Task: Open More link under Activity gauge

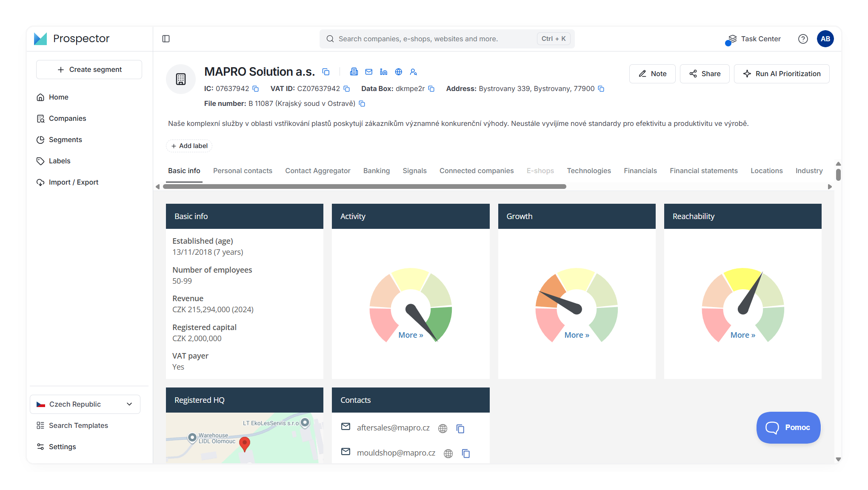Action: click(411, 335)
